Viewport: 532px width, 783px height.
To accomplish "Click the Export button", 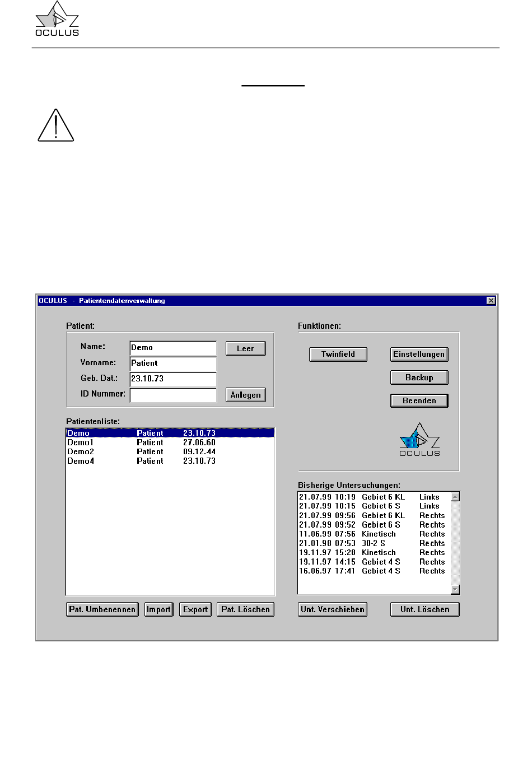I will [195, 609].
